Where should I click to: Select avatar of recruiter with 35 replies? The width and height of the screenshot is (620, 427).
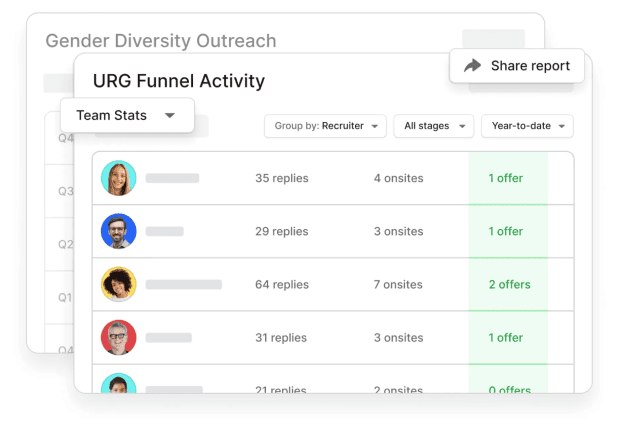(119, 178)
